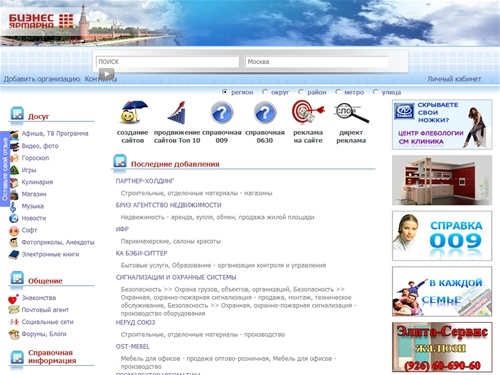Click the Афиша, ТВ Программа icon
Image resolution: width=500 pixels, height=375 pixels.
point(14,134)
